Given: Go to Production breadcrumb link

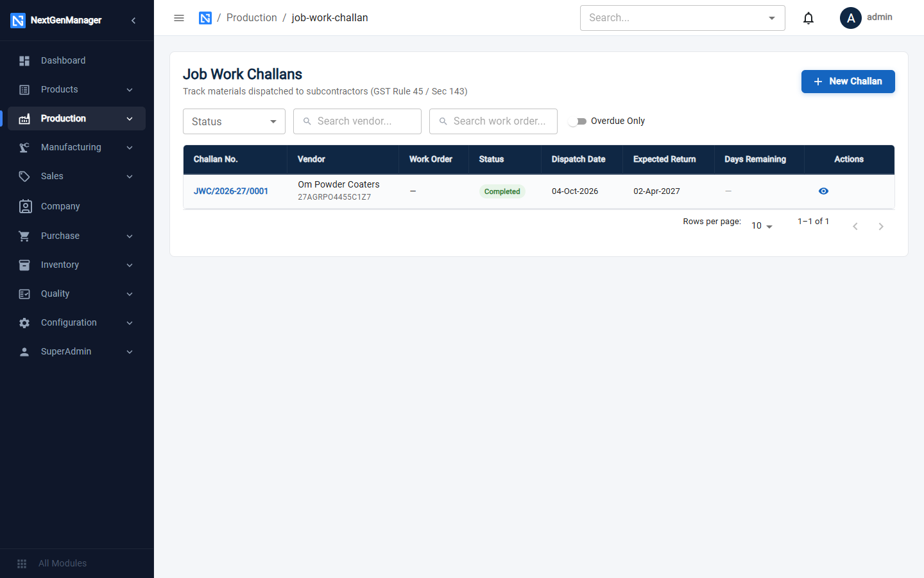Looking at the screenshot, I should pyautogui.click(x=252, y=18).
